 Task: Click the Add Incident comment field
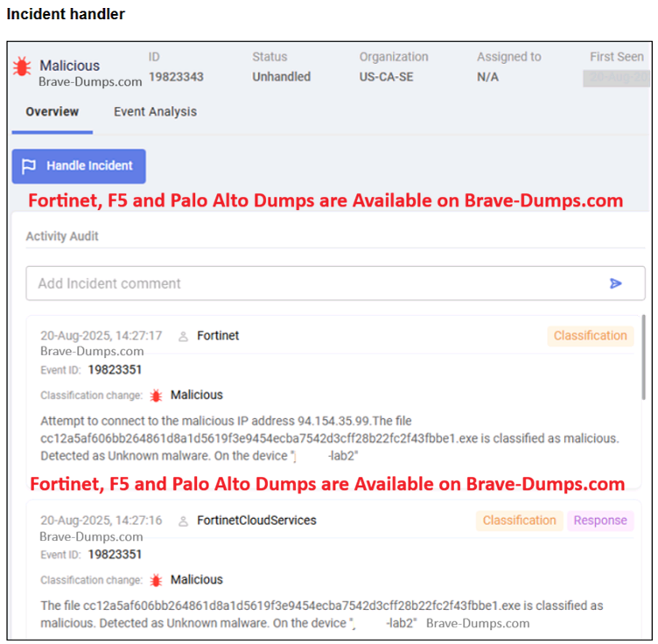point(315,283)
